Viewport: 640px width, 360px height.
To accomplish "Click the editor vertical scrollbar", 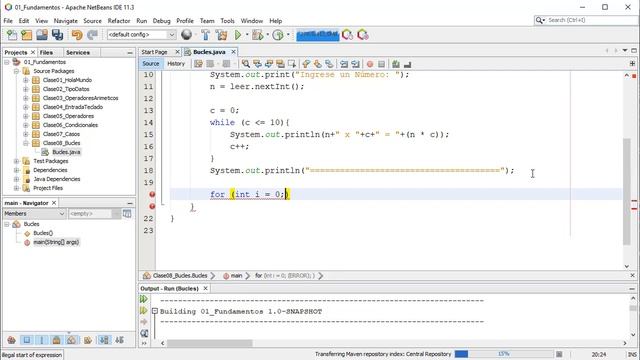I will (x=627, y=192).
